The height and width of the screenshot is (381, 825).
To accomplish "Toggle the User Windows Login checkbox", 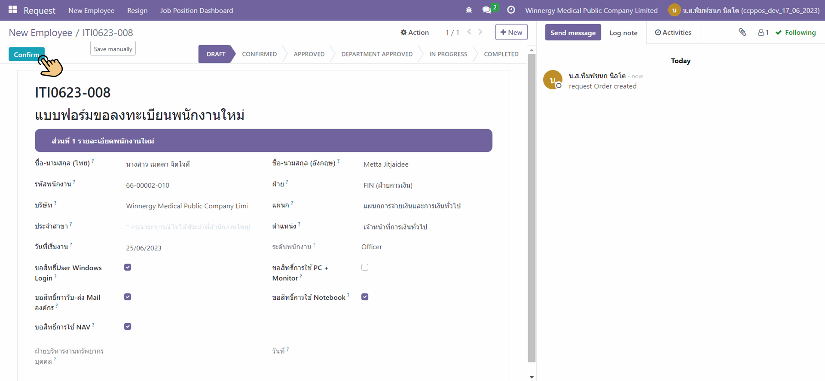I will [x=127, y=267].
